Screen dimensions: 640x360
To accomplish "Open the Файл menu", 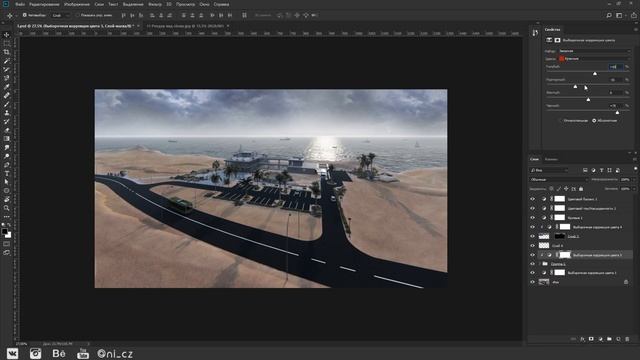I will 20,4.
